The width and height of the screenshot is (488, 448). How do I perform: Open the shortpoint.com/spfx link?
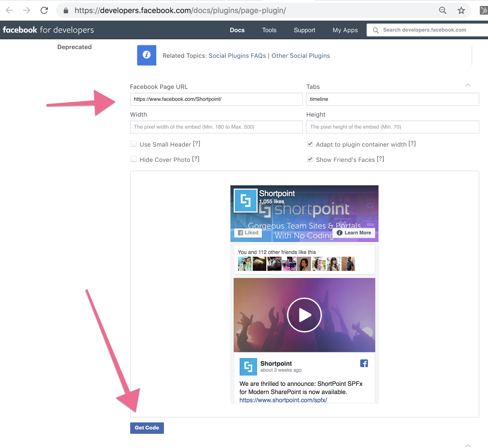point(283,400)
